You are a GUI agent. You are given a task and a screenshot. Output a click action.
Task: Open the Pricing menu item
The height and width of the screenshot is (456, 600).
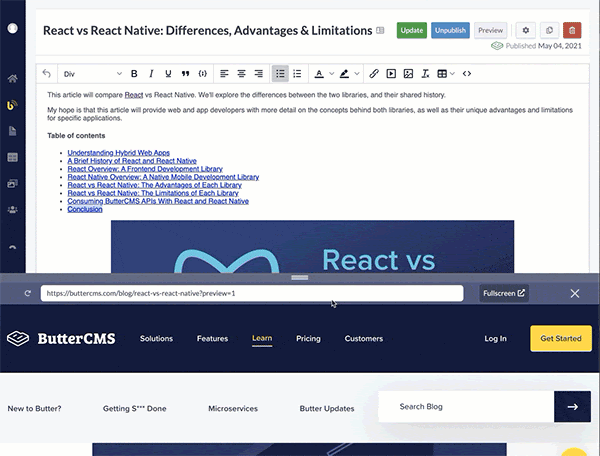(308, 339)
